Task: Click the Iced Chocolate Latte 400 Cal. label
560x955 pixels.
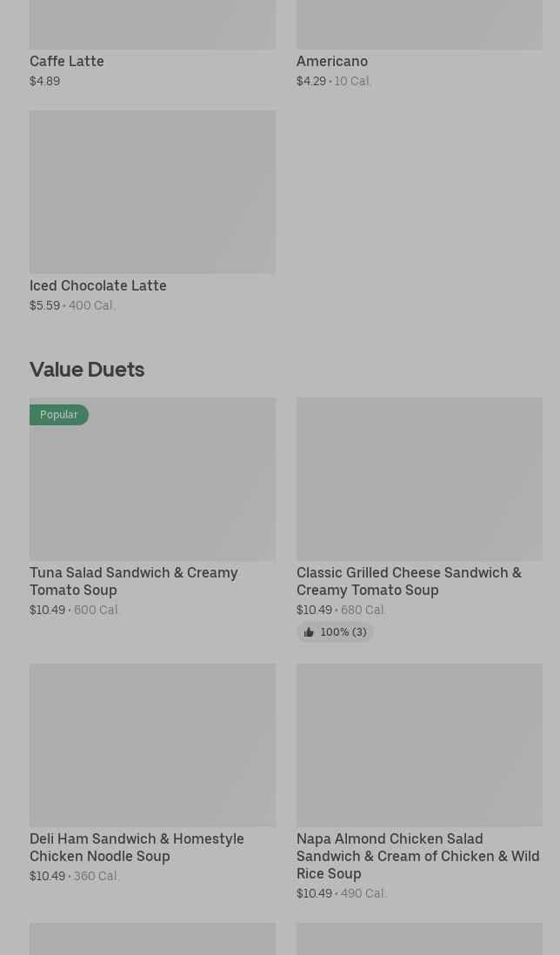Action: point(92,305)
